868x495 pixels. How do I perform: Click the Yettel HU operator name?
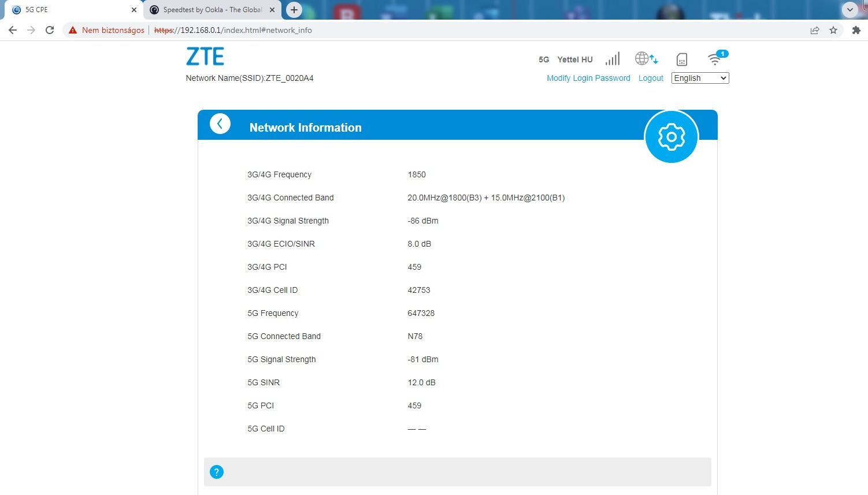[x=575, y=59]
